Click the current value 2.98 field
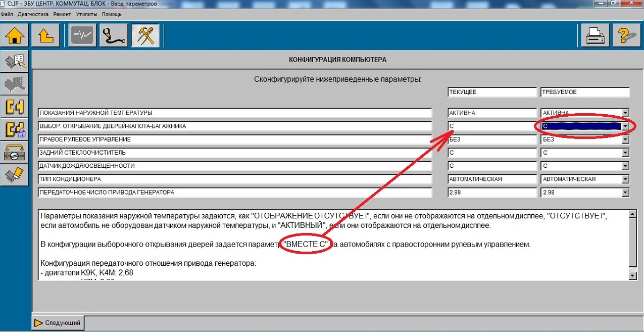This screenshot has height=332, width=644. coord(492,193)
